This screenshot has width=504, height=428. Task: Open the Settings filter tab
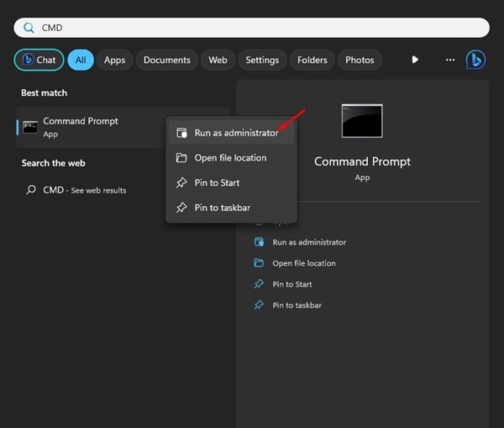262,60
